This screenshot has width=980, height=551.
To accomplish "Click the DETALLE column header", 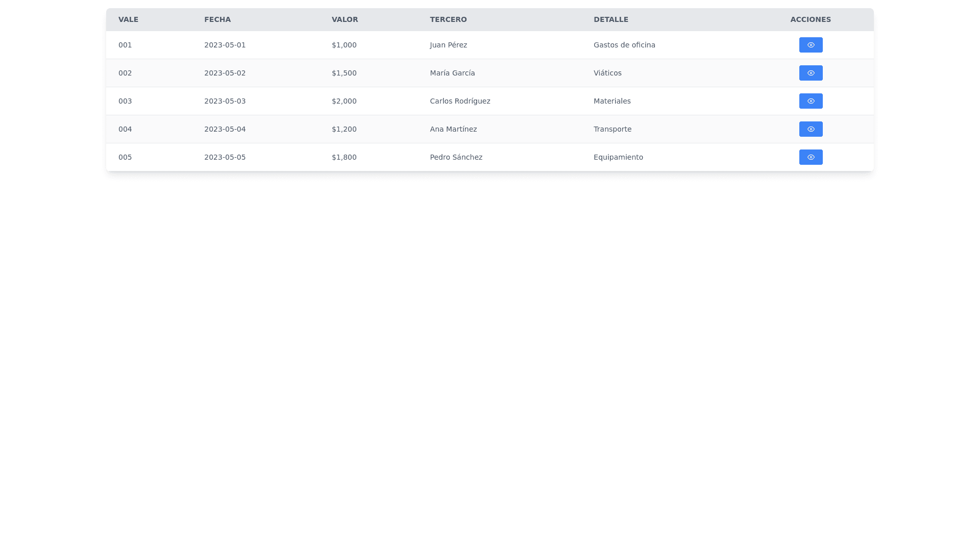I will click(610, 19).
